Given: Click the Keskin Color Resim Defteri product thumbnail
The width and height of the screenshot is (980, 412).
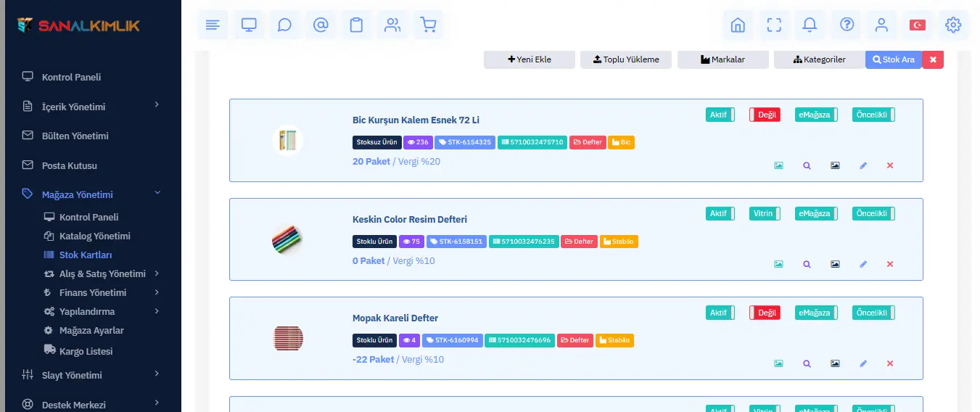Looking at the screenshot, I should point(287,239).
